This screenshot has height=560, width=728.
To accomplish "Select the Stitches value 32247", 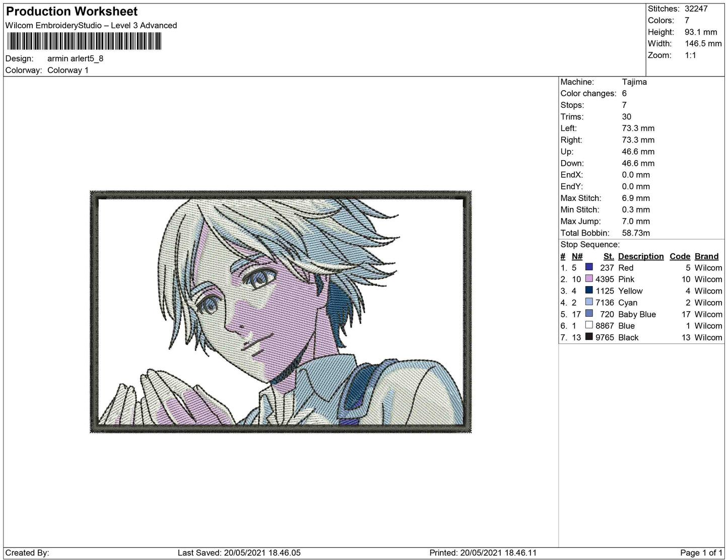I will pos(696,9).
